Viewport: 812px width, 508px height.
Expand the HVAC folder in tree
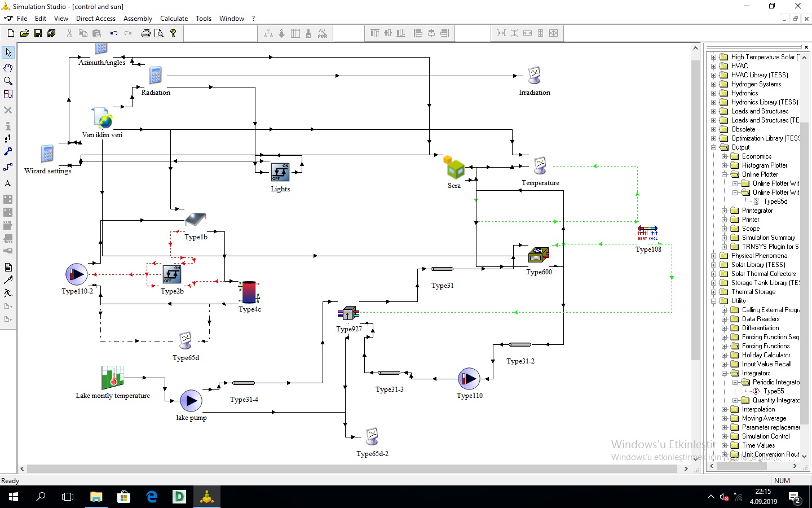tap(714, 66)
